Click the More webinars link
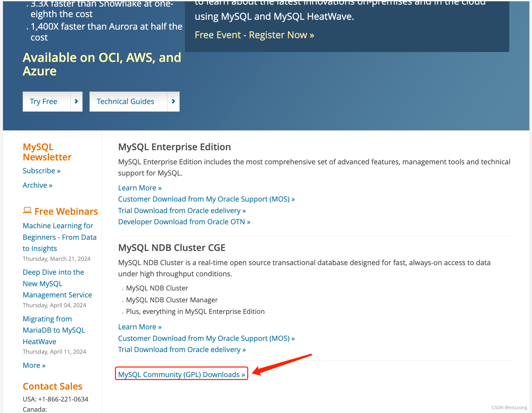 pos(34,365)
